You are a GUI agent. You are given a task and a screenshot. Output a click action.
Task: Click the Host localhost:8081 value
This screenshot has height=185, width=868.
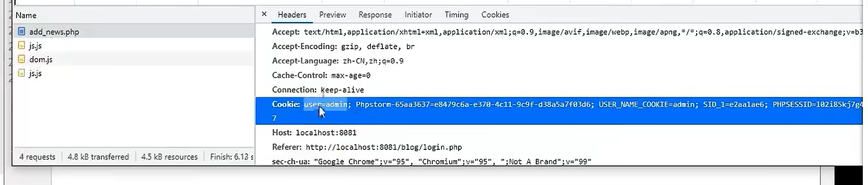(x=326, y=133)
